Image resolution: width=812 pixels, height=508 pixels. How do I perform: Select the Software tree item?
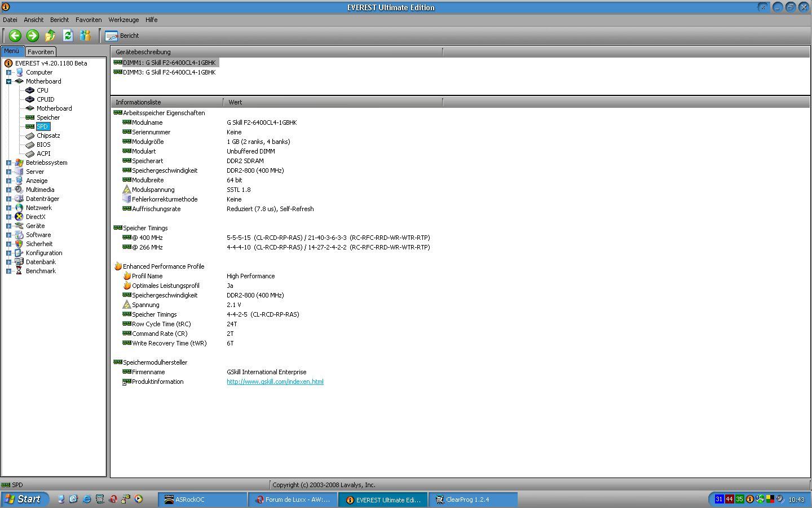[x=38, y=235]
